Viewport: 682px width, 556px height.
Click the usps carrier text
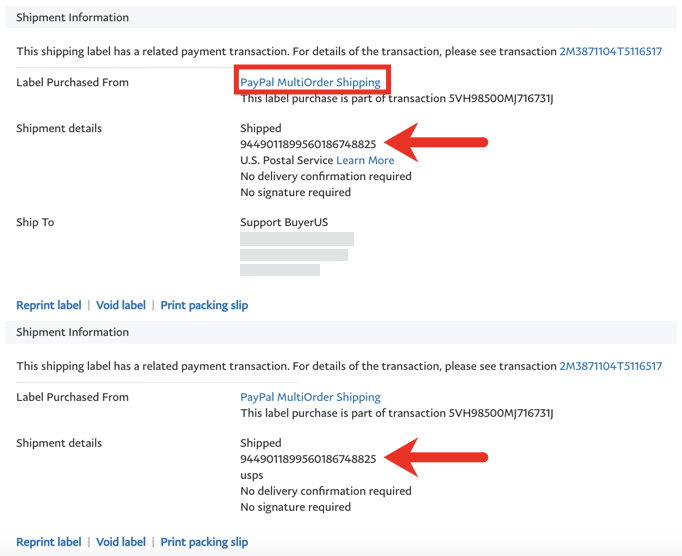251,476
